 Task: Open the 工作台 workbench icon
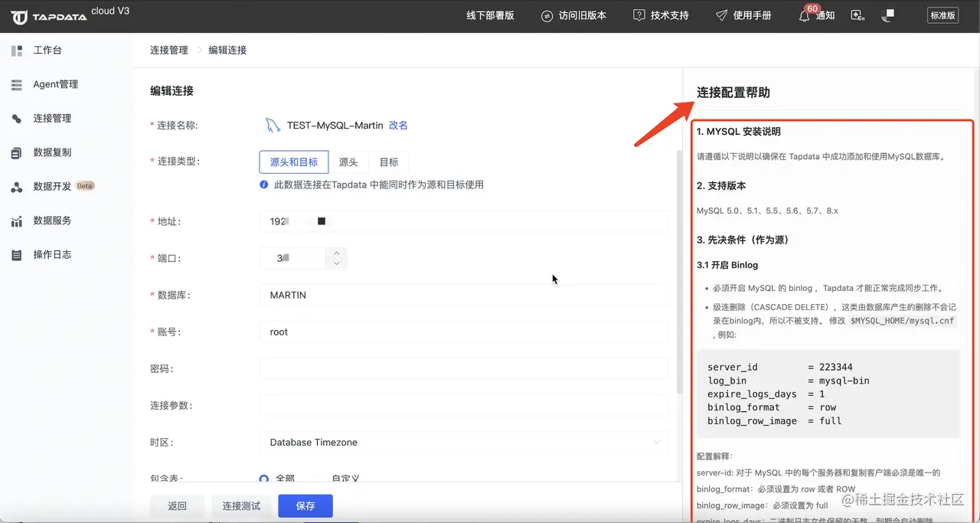click(17, 51)
